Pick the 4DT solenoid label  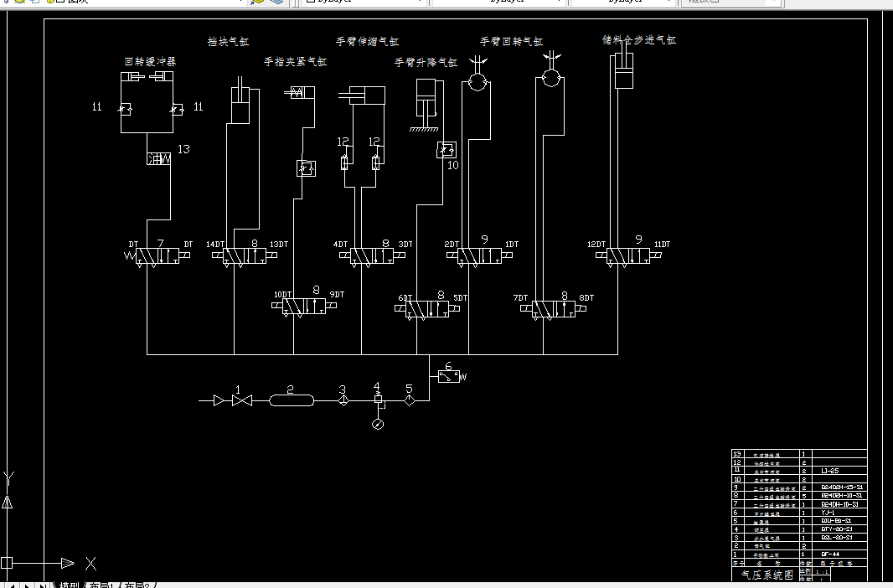[x=341, y=245]
